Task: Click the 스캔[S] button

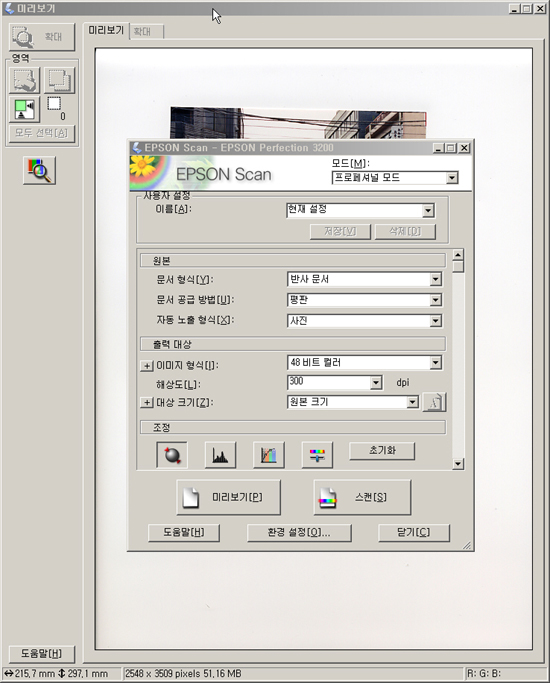Action: [362, 497]
